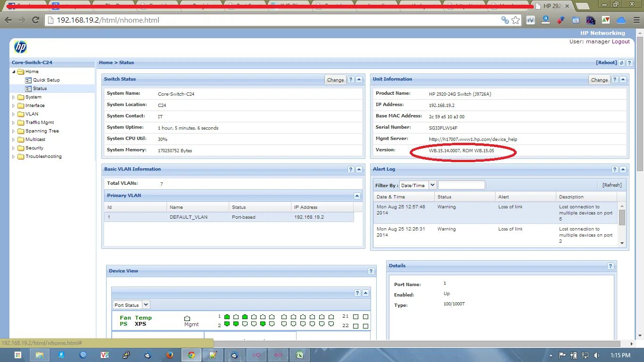Viewport: 644px width, 362px height.
Task: Open the Alexa extension icon
Action: pos(545,20)
